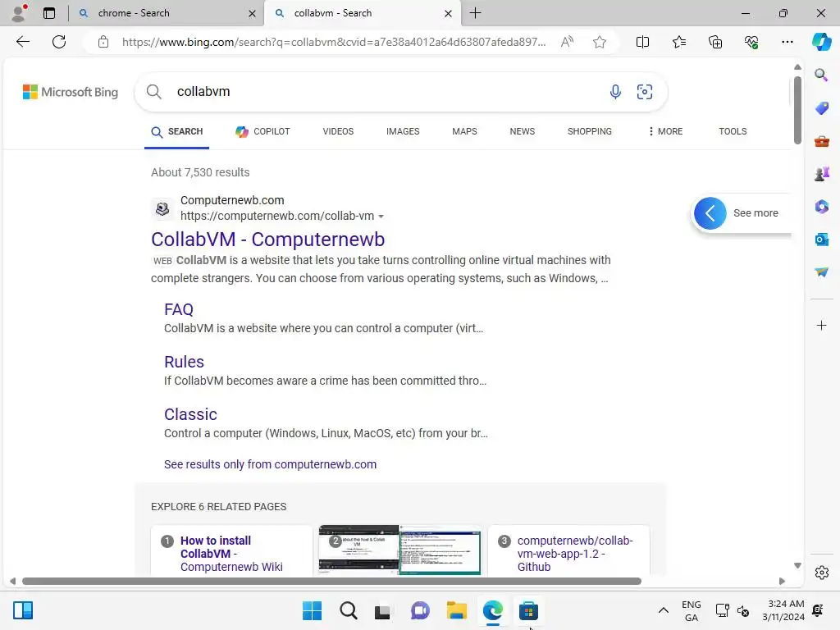840x630 pixels.
Task: Search by voice using microphone
Action: pos(615,92)
